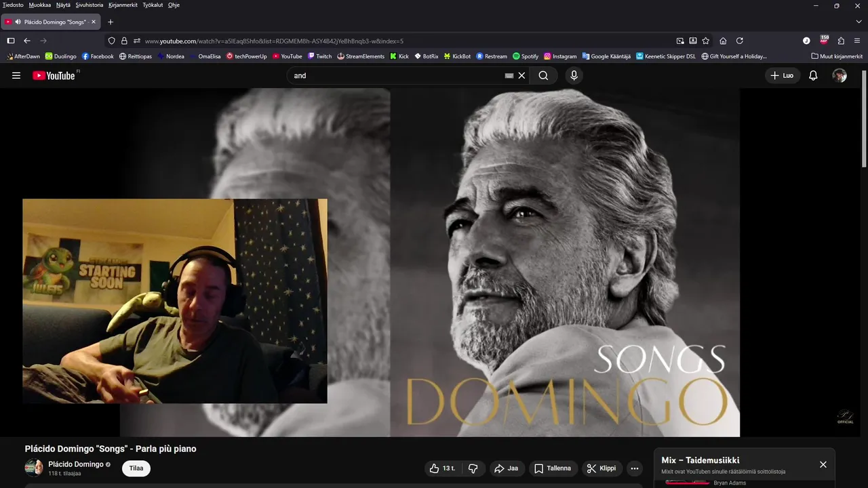This screenshot has height=488, width=868.
Task: Toggle the Firefox sidebar button
Action: point(11,41)
